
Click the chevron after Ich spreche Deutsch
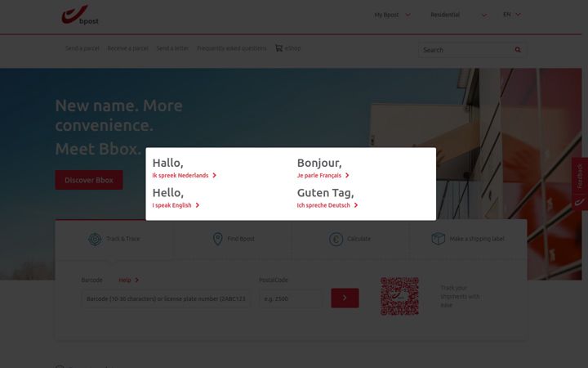356,205
